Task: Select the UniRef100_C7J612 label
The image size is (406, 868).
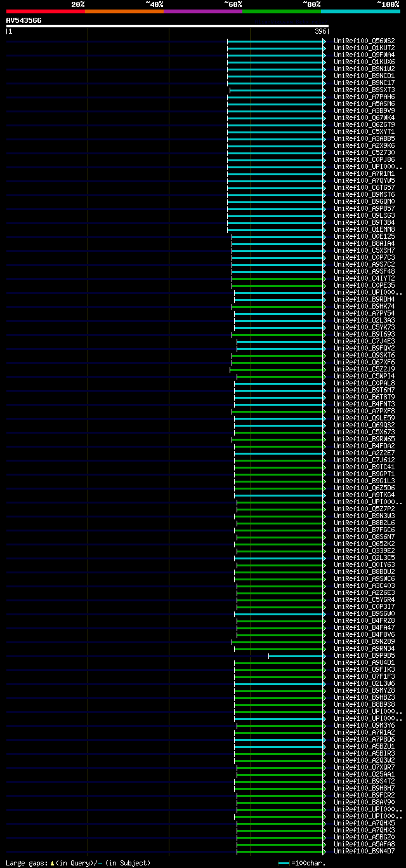Action: coord(364,460)
